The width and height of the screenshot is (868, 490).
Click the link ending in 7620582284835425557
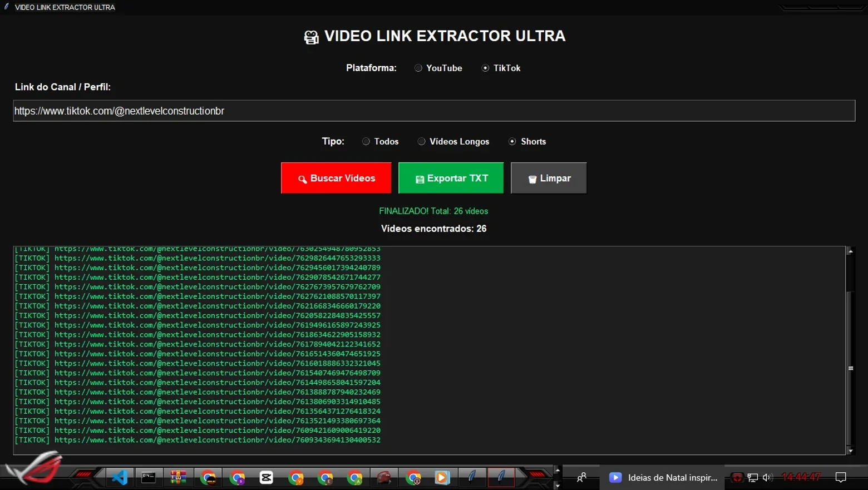click(218, 315)
